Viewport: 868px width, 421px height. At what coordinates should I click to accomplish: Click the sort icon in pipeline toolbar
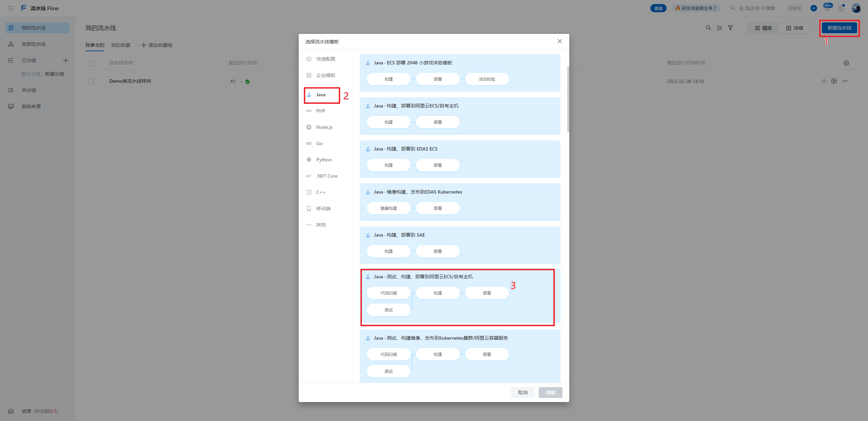point(719,28)
